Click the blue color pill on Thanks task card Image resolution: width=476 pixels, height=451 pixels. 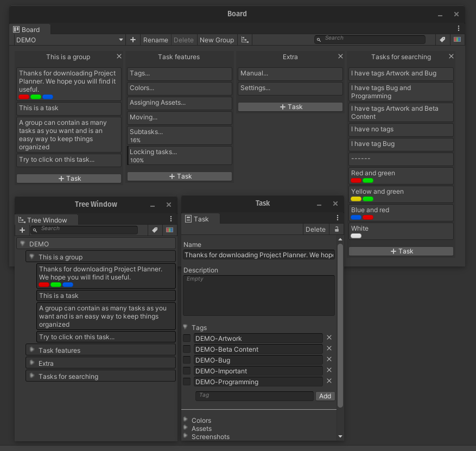(48, 97)
